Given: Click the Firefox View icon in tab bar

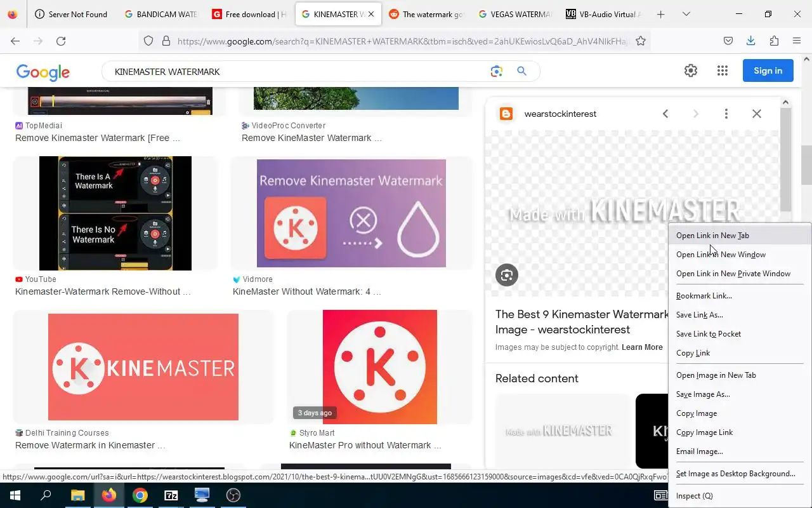Looking at the screenshot, I should pos(13,14).
